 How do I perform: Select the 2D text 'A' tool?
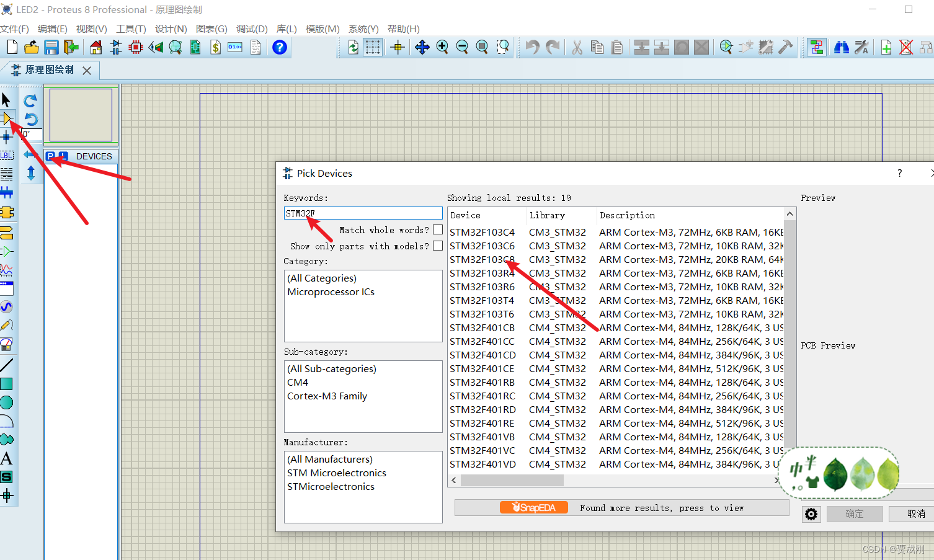pos(6,458)
